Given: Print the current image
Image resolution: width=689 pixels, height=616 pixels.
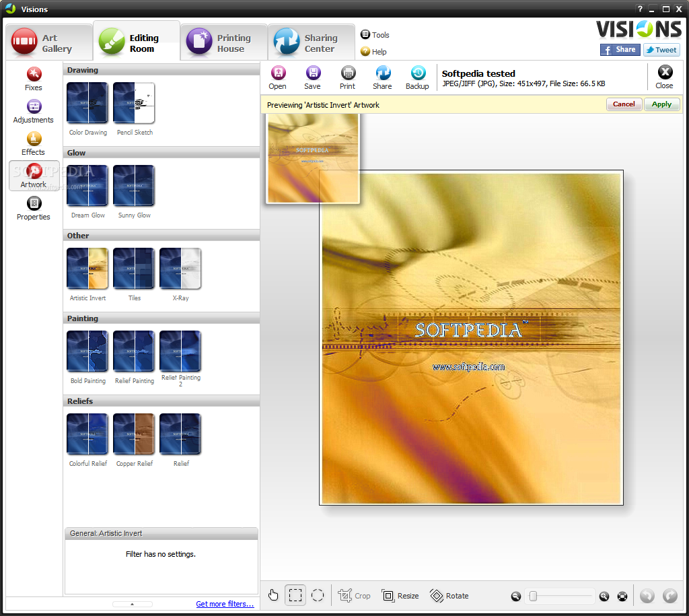Looking at the screenshot, I should pyautogui.click(x=348, y=77).
